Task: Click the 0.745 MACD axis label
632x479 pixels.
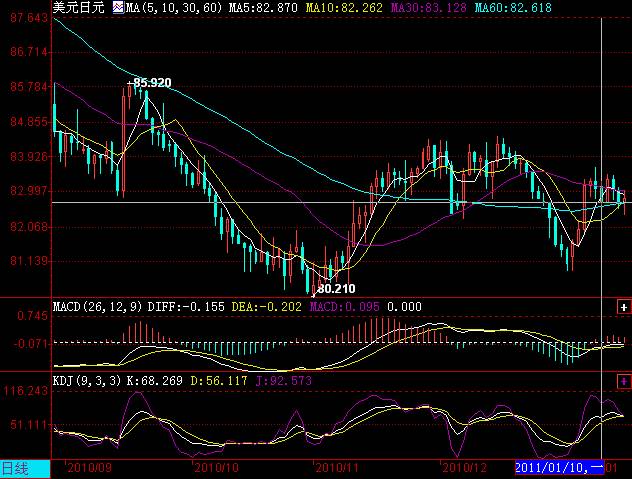Action: click(33, 316)
